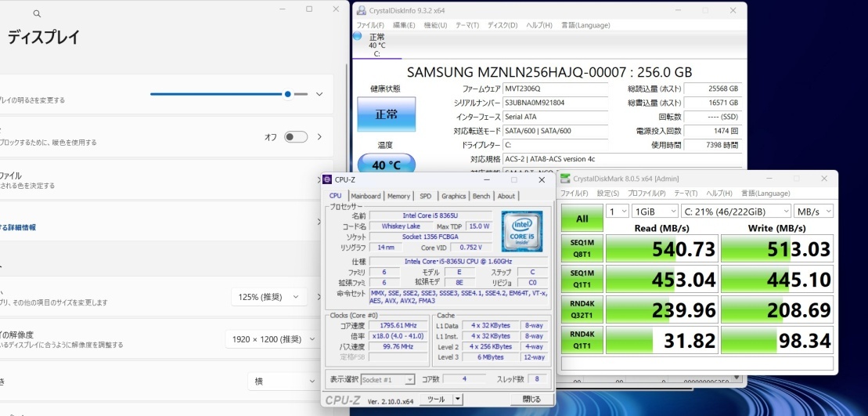Switch to the Mainboard tab in CPU-Z
868x416 pixels.
pos(366,196)
